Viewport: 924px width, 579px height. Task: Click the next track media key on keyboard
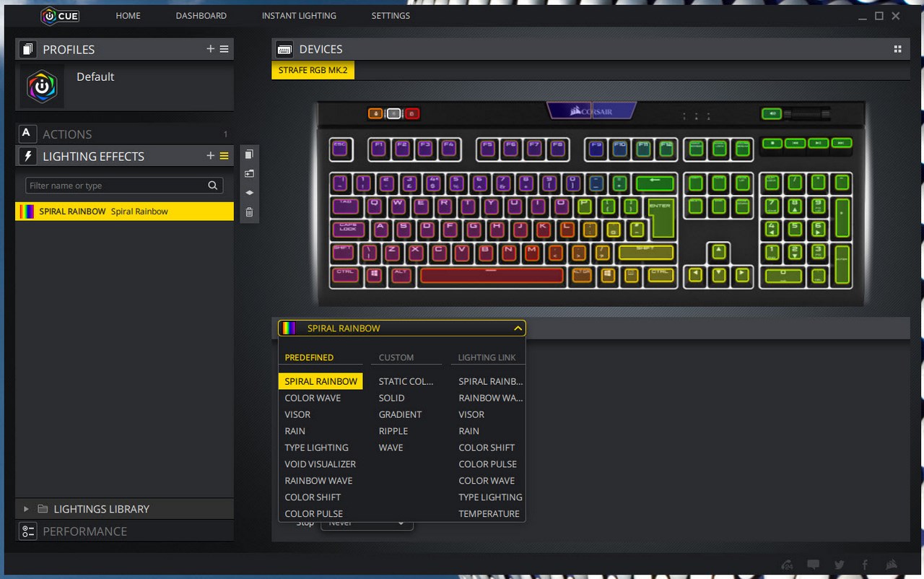click(842, 143)
